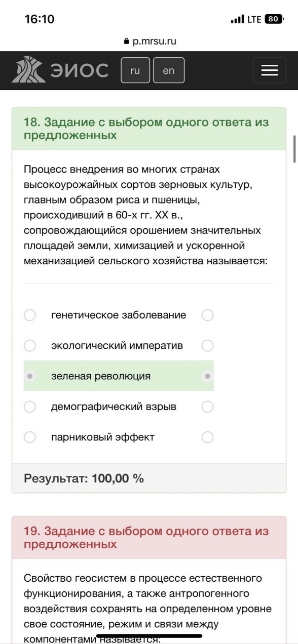Select left radio for парниковый эффект

[30, 437]
